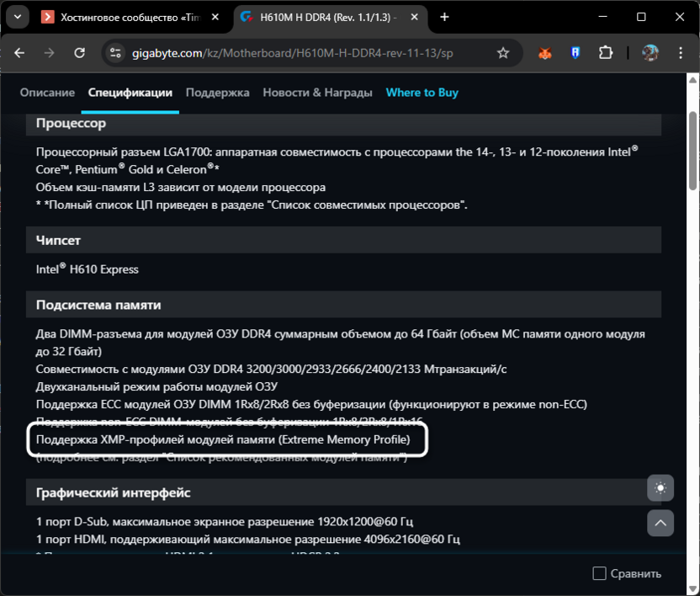Bookmark this page with the star icon
Viewport: 700px width, 596px height.
(x=502, y=52)
